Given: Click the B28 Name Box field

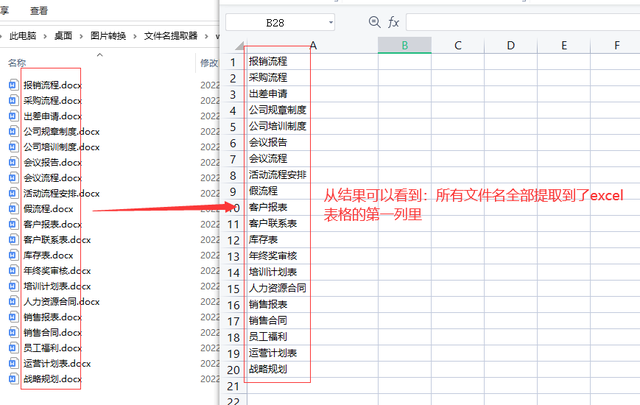Looking at the screenshot, I should [x=272, y=21].
